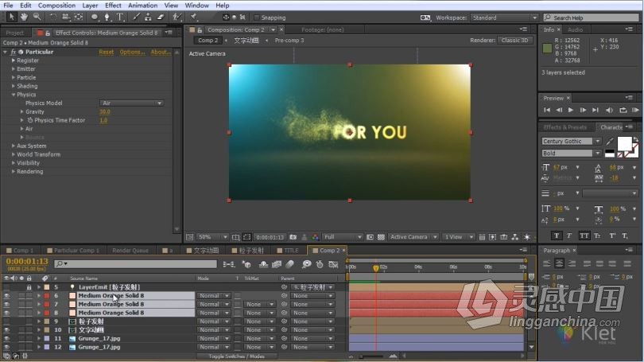This screenshot has width=644, height=362.
Task: Open the Effect menu
Action: (x=113, y=6)
